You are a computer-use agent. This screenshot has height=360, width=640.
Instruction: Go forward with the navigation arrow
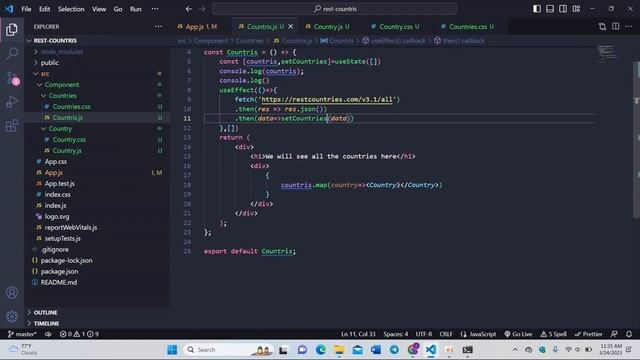pyautogui.click(x=202, y=9)
